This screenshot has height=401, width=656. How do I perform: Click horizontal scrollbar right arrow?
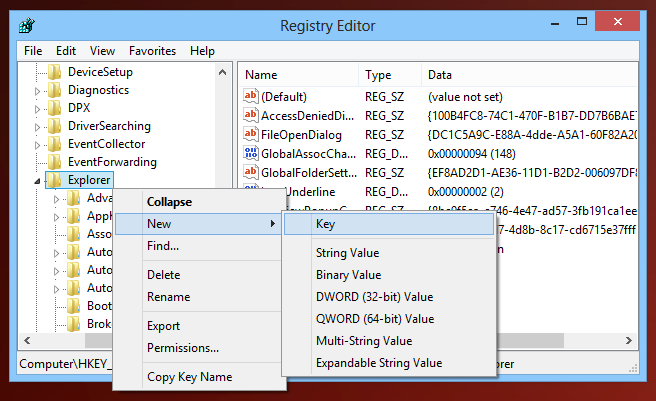[x=629, y=341]
